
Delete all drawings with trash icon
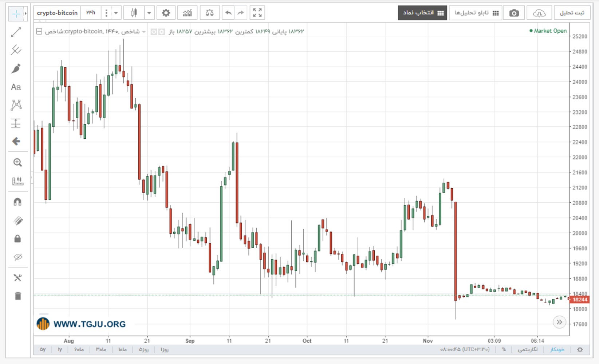click(x=17, y=296)
